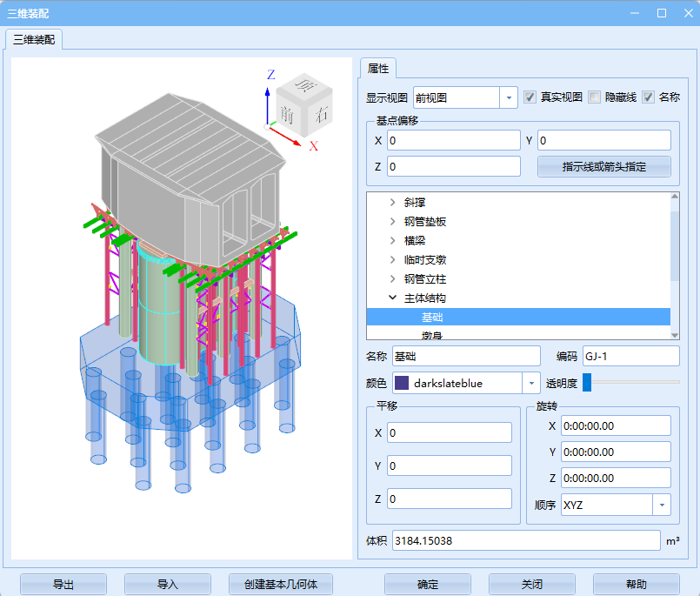The height and width of the screenshot is (596, 700).
Task: Open the 显示视图 dropdown
Action: point(509,97)
